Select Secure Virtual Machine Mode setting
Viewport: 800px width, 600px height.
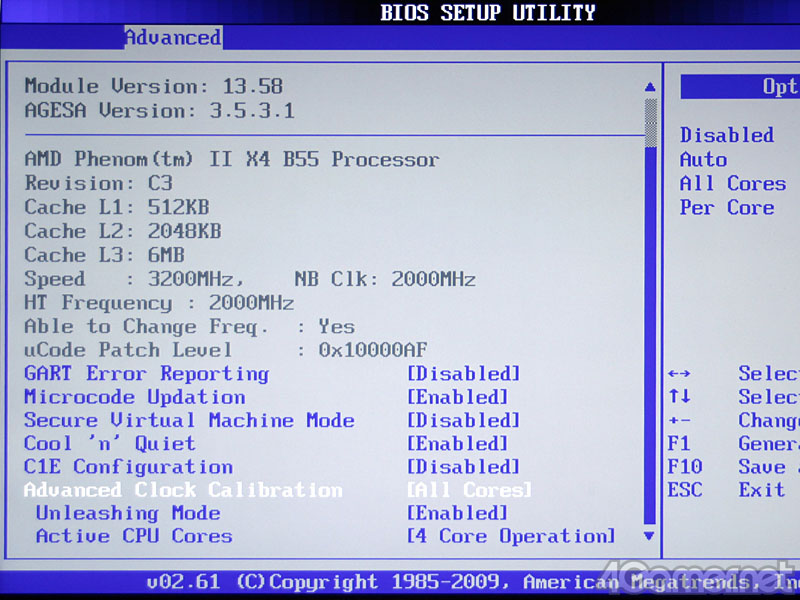tap(189, 420)
